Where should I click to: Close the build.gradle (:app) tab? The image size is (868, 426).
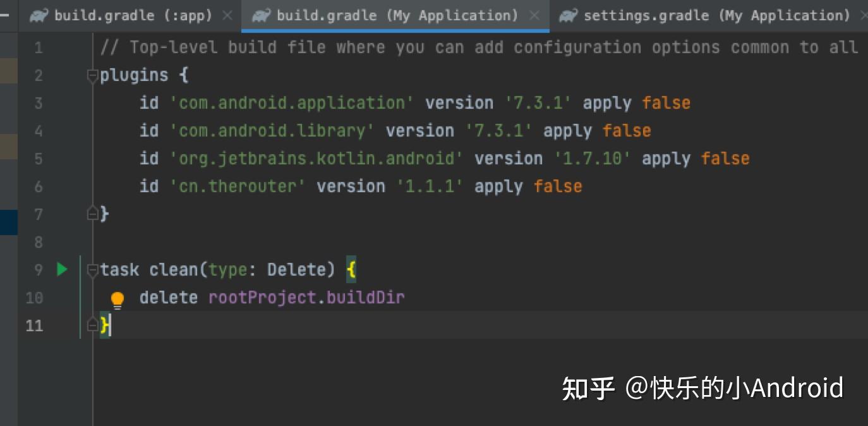click(228, 16)
